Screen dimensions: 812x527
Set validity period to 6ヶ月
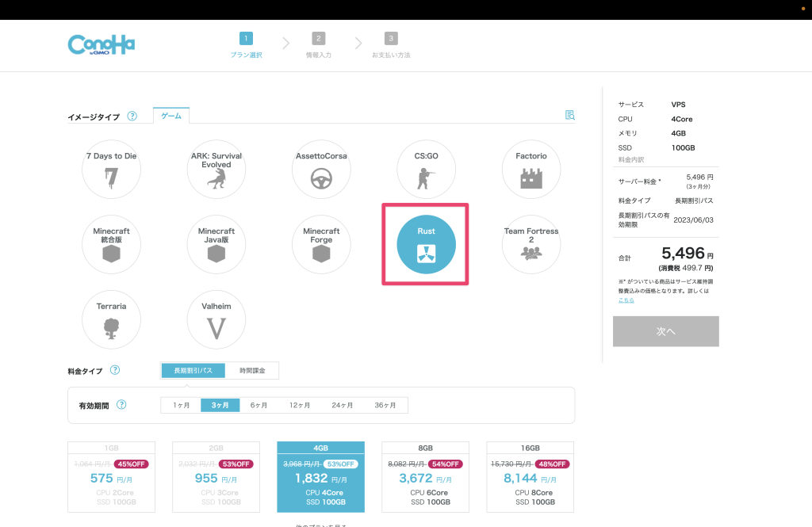pyautogui.click(x=259, y=405)
